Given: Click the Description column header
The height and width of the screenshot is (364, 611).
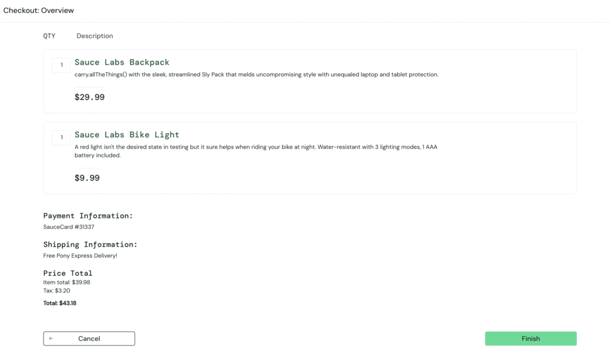Looking at the screenshot, I should [x=94, y=36].
